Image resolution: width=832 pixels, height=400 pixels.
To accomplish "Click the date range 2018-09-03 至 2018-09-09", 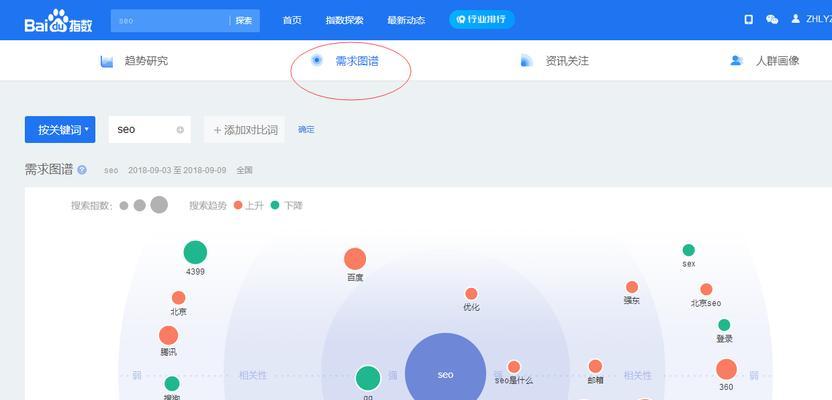I will click(177, 170).
